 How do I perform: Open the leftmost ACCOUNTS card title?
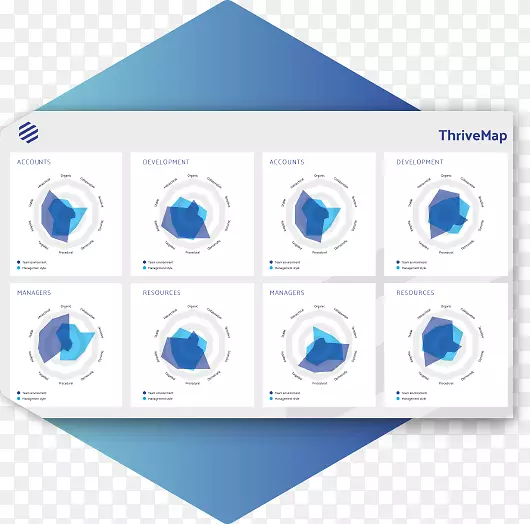[x=34, y=162]
